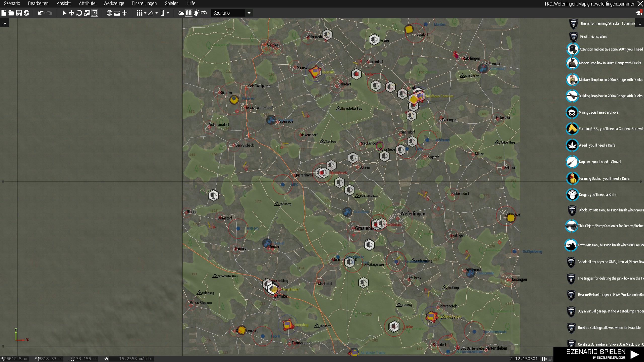Activate the Rotate transform tool
Screen dimensions: 644x362
(79, 13)
